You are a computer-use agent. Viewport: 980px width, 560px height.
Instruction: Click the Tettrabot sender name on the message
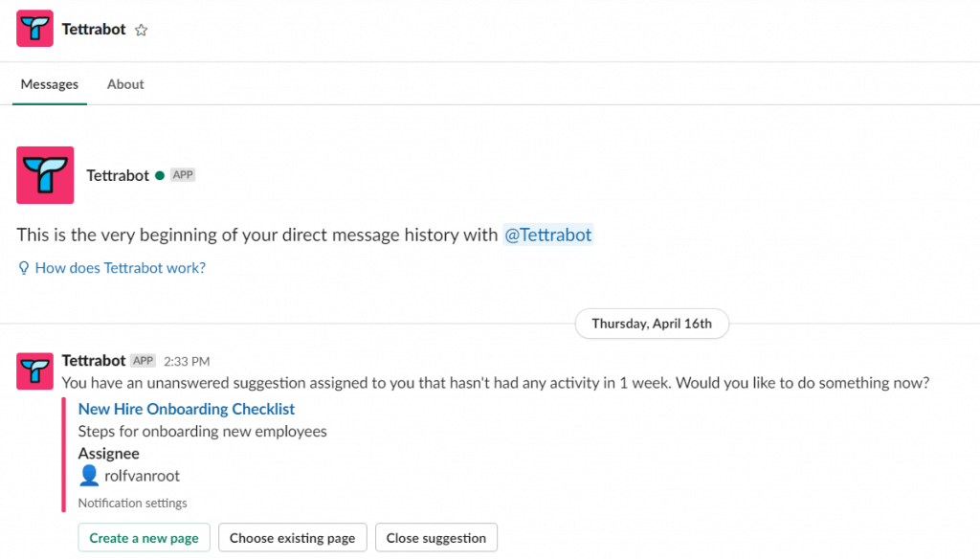pos(94,361)
